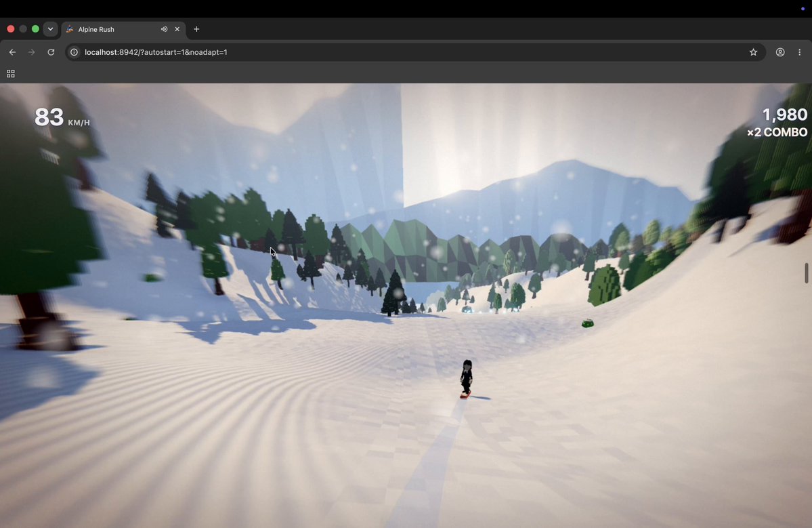This screenshot has height=528, width=812.
Task: Open the Chrome profile menu
Action: 780,52
